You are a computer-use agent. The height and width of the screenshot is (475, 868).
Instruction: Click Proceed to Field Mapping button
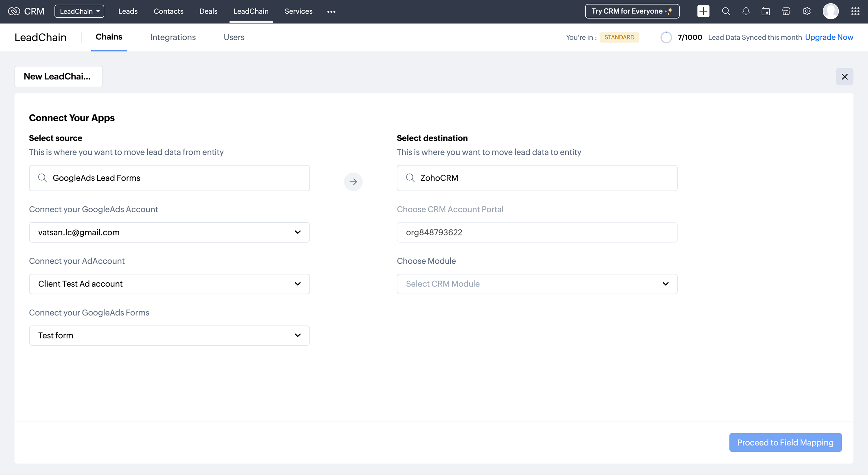[785, 442]
